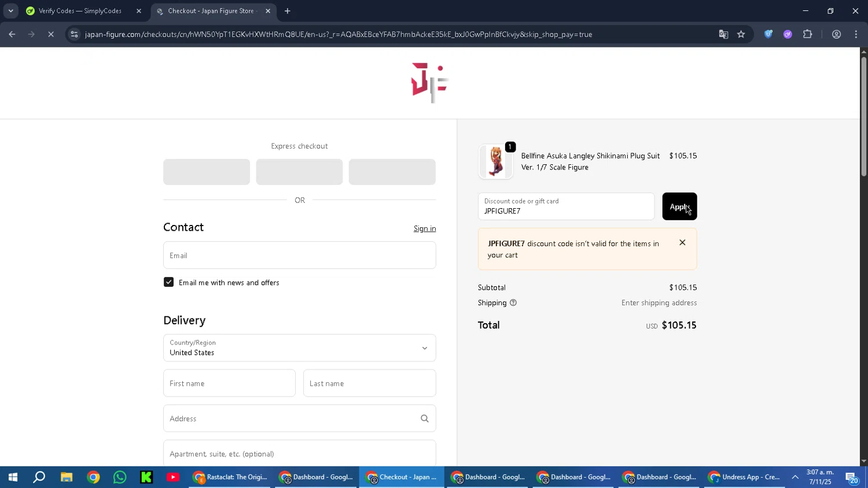Click the Japan Figure store logo
Screen dimensions: 868x488
429,83
